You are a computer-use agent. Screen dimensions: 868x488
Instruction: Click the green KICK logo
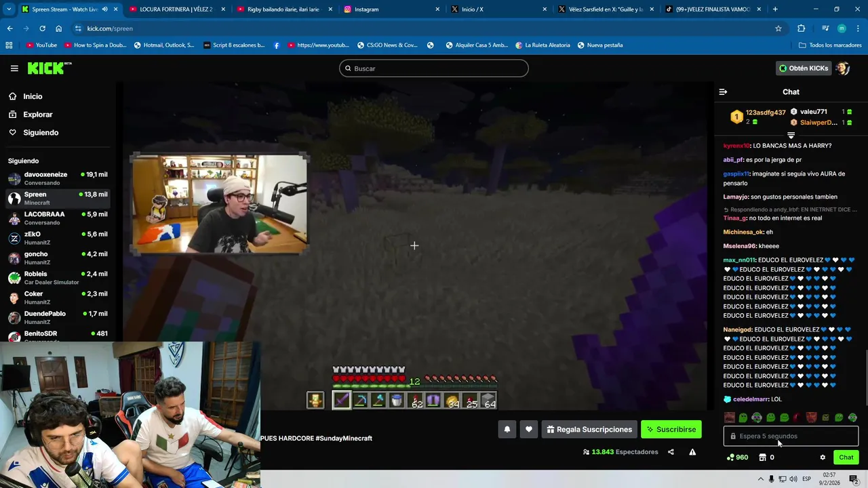tap(49, 68)
